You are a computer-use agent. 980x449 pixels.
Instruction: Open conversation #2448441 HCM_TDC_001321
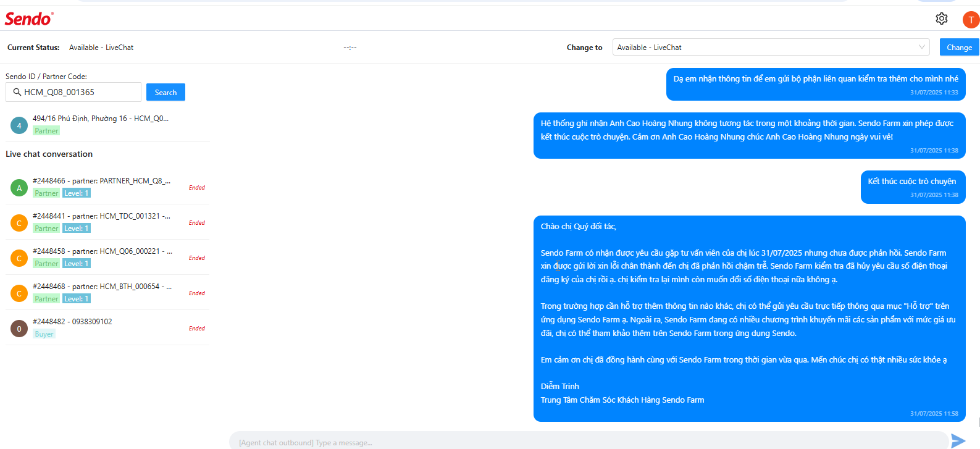pos(107,222)
